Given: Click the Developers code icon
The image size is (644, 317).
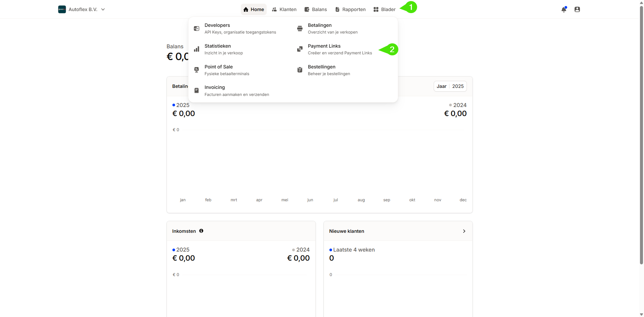Looking at the screenshot, I should 197,29.
